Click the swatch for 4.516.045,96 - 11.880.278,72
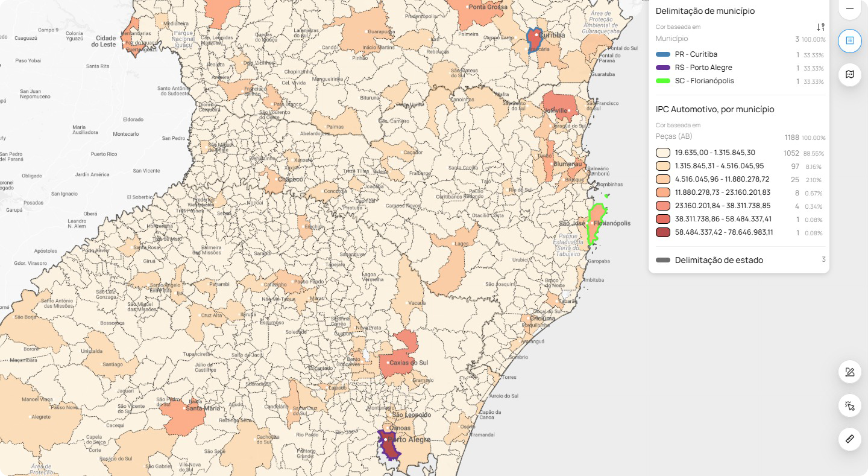The width and height of the screenshot is (868, 476). point(663,179)
